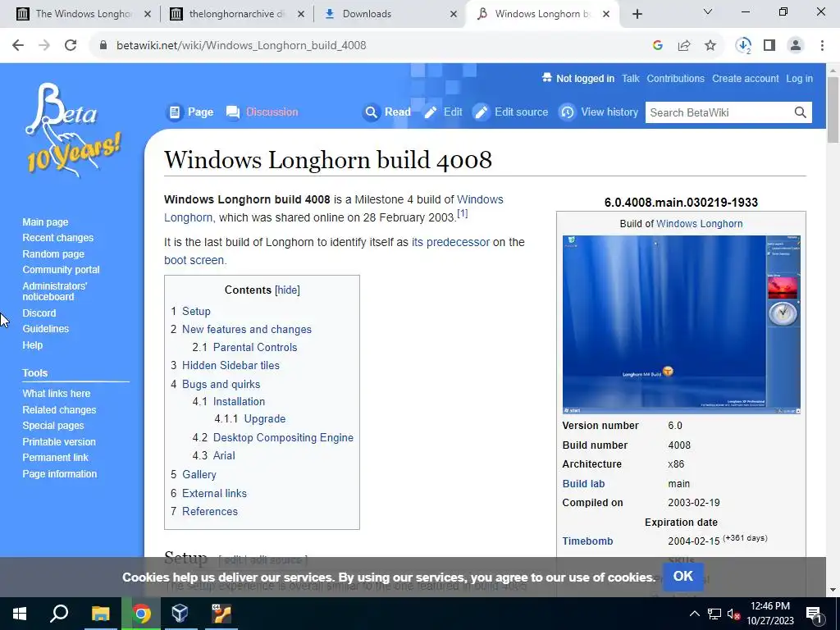
Task: Switch to the thelonghornarchive tab
Action: (x=236, y=14)
